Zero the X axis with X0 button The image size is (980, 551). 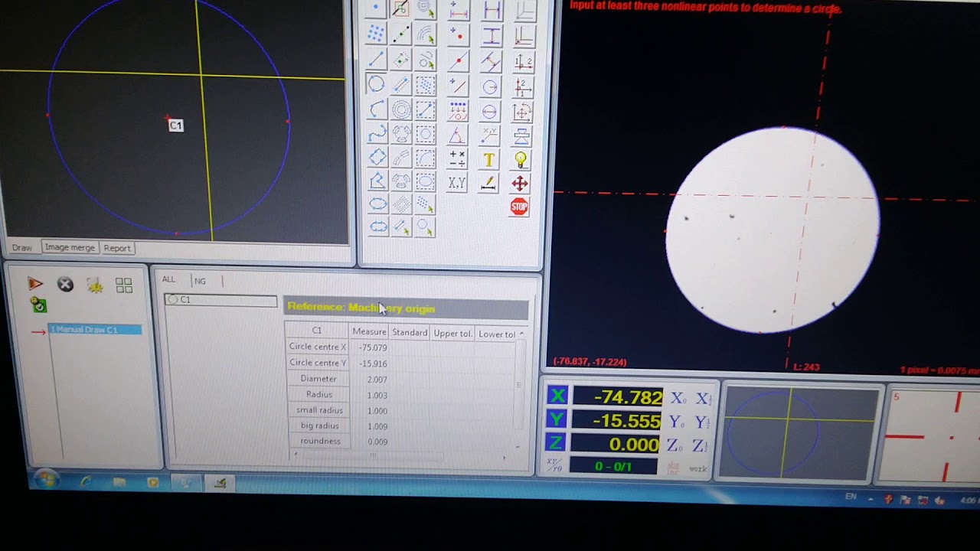coord(678,398)
